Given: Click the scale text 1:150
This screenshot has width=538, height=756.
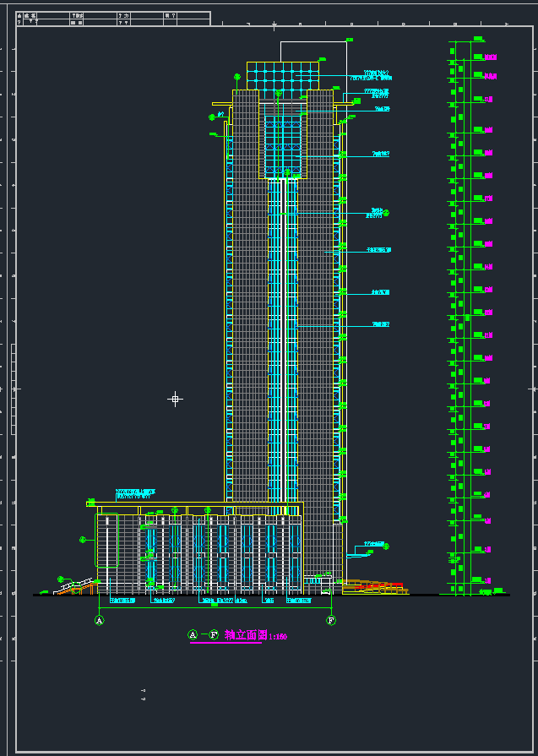Looking at the screenshot, I should tap(278, 637).
